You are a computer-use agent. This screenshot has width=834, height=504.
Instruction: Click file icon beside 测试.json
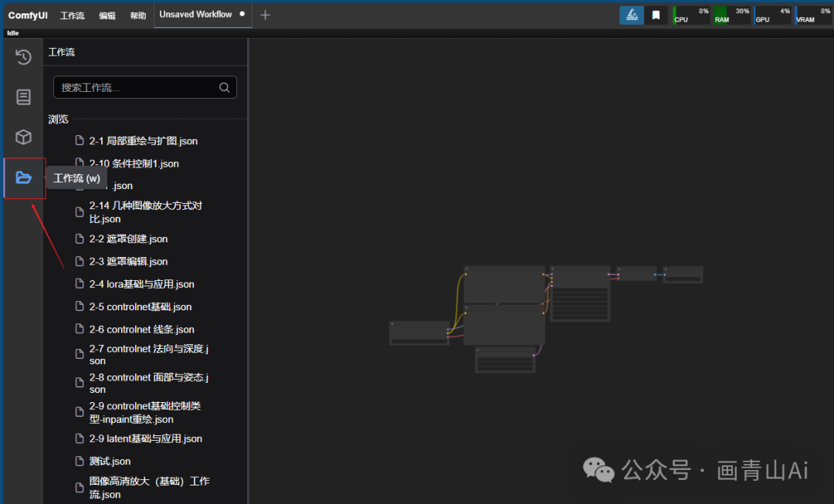click(x=80, y=461)
